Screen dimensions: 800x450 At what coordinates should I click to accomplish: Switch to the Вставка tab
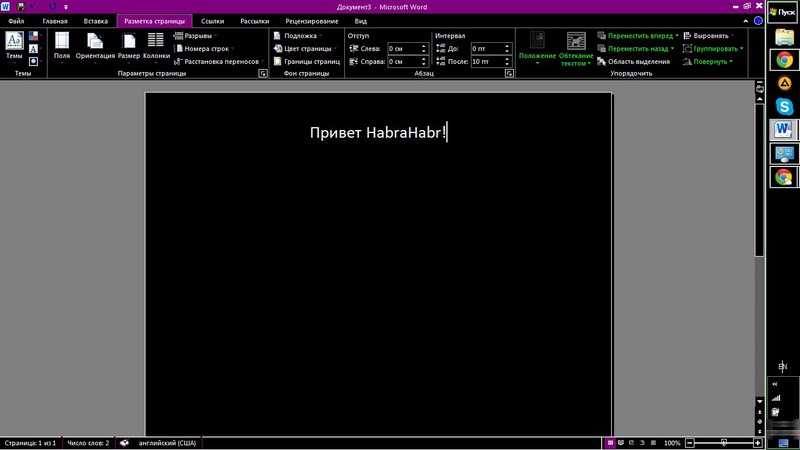95,21
